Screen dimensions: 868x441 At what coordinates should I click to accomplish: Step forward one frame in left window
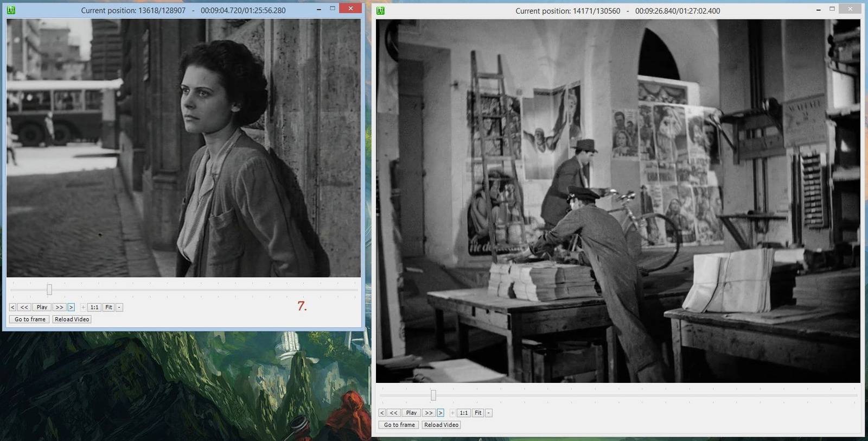click(71, 307)
